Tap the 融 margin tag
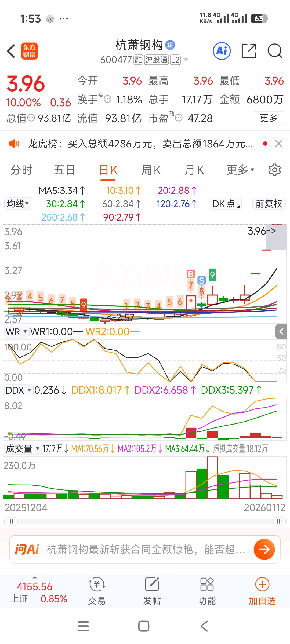The width and height of the screenshot is (290, 644). [x=138, y=60]
